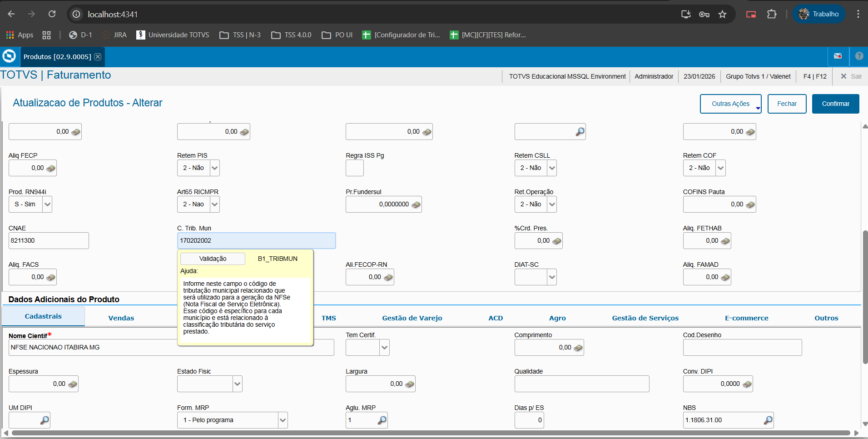Open lookup magnifier for Aglu. MRP field
The height and width of the screenshot is (439, 868).
tap(382, 420)
